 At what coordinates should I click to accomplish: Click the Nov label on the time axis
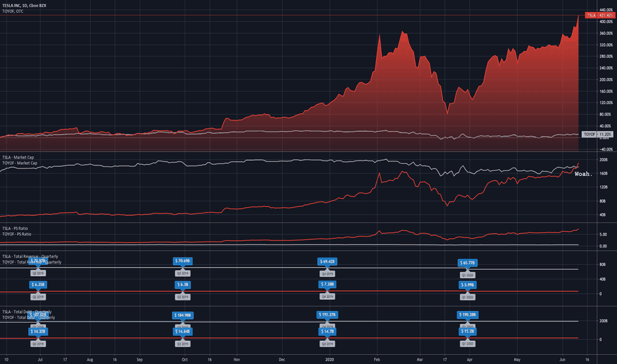click(237, 359)
